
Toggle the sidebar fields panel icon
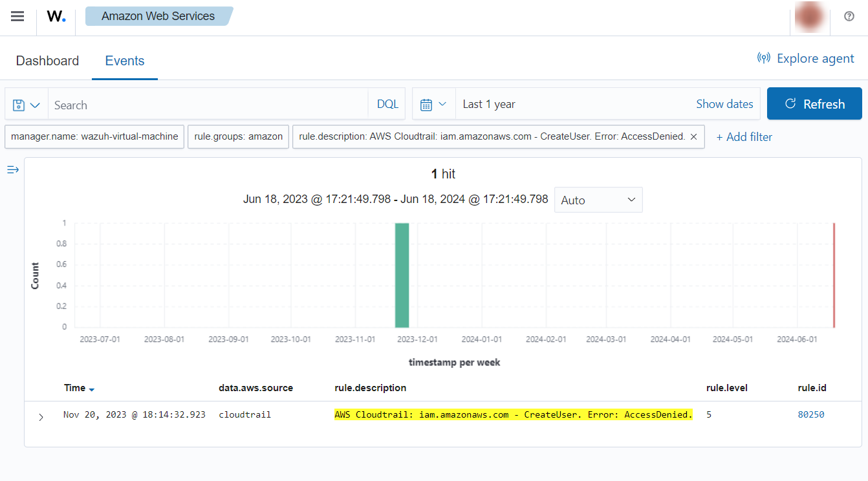coord(13,169)
